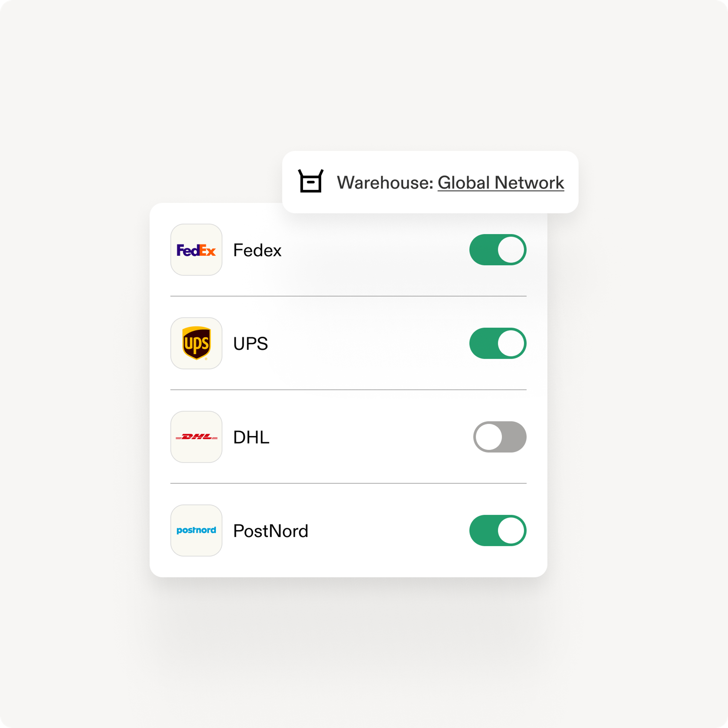The image size is (728, 728).
Task: Select the PostNord carrier name
Action: tap(271, 531)
